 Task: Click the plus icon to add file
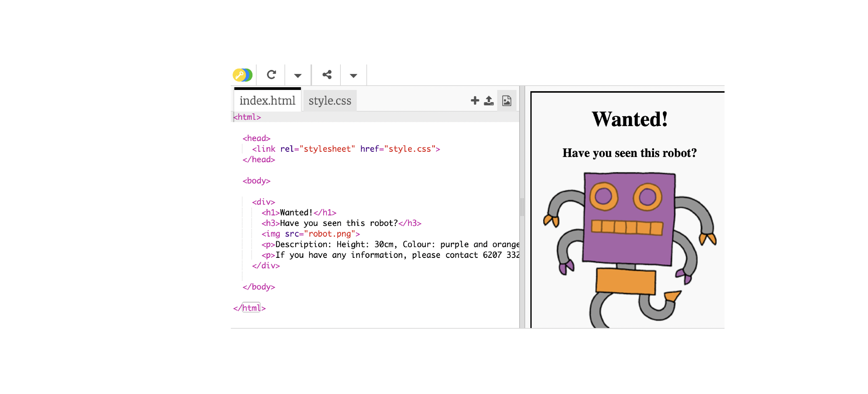click(475, 100)
